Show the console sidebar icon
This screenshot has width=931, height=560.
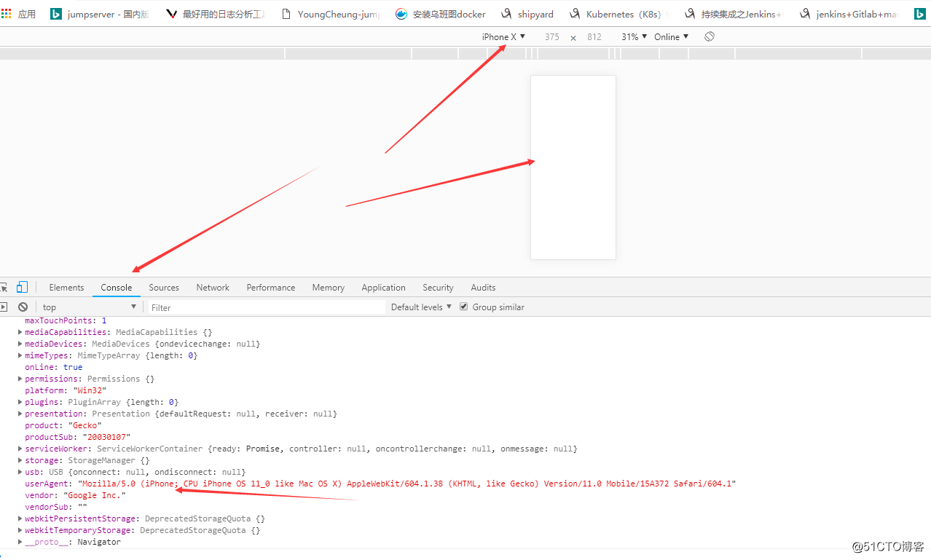pyautogui.click(x=4, y=307)
